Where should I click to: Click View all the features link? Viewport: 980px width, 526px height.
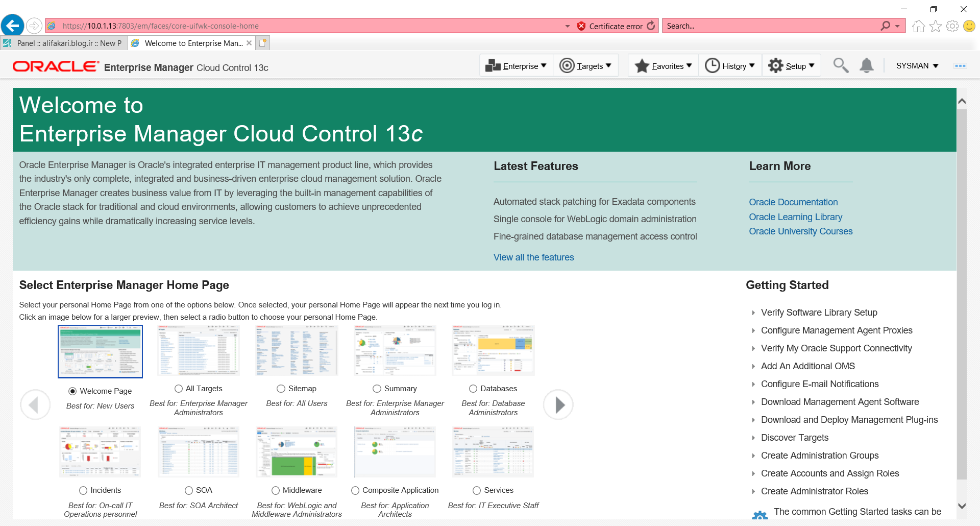pyautogui.click(x=533, y=257)
